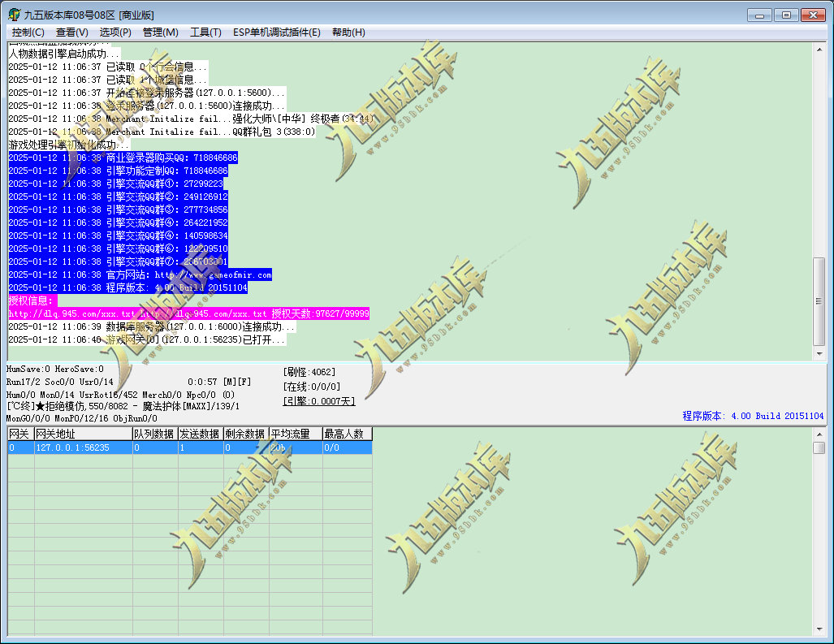Click the [引擎:0.0007天] underlined text
Image resolution: width=834 pixels, height=644 pixels.
319,401
